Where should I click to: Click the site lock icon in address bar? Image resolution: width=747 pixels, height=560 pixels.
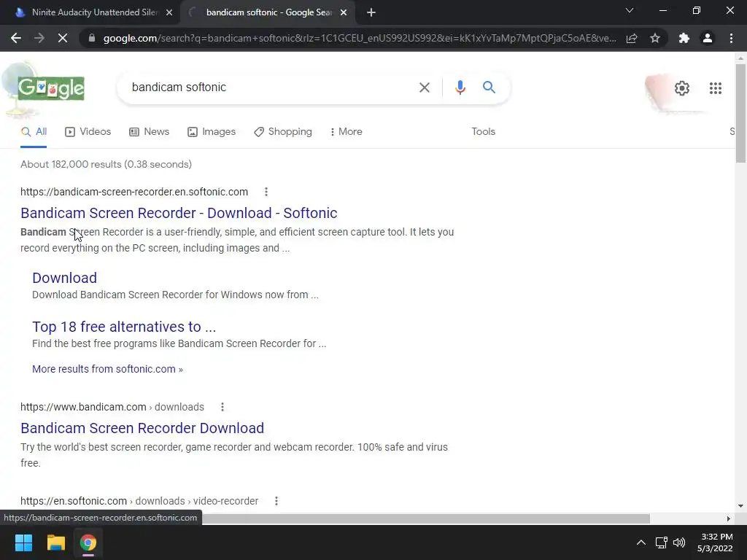click(x=92, y=38)
